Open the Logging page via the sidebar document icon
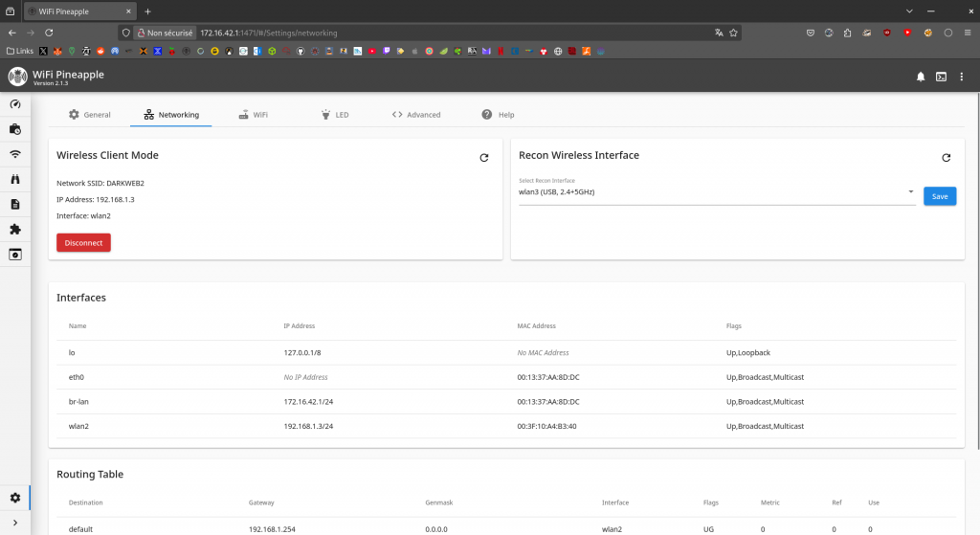The height and width of the screenshot is (535, 980). pos(15,205)
